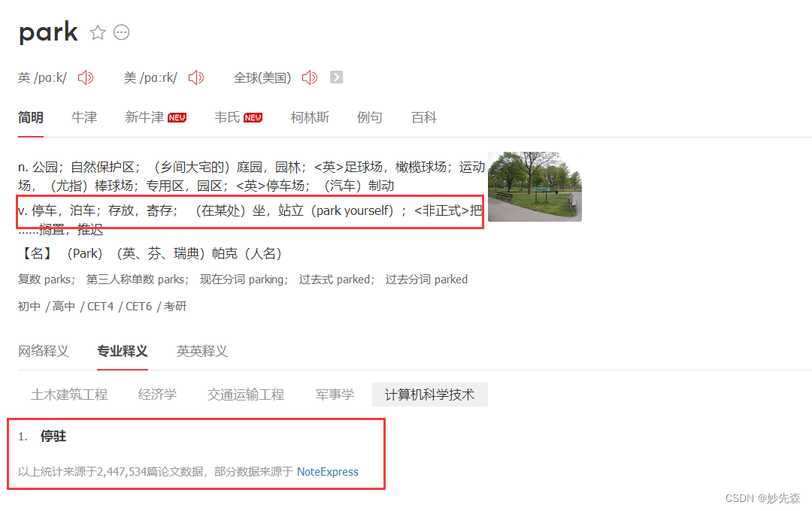Image resolution: width=812 pixels, height=511 pixels.
Task: Click the CET6 exam tag
Action: click(139, 307)
